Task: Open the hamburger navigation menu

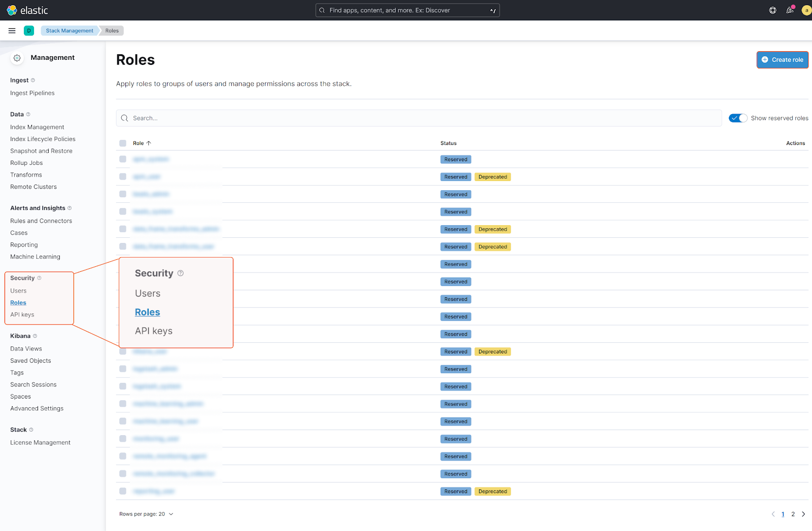Action: click(x=12, y=31)
